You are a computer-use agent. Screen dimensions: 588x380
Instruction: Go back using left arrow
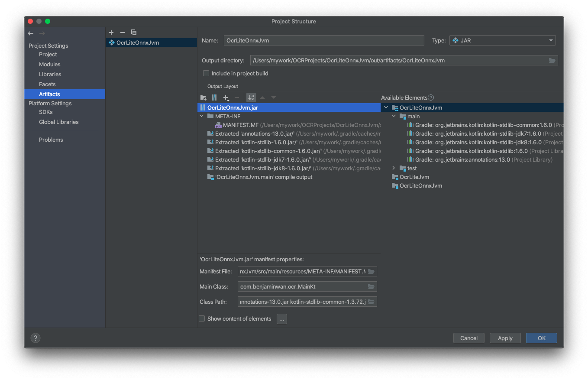pos(31,33)
